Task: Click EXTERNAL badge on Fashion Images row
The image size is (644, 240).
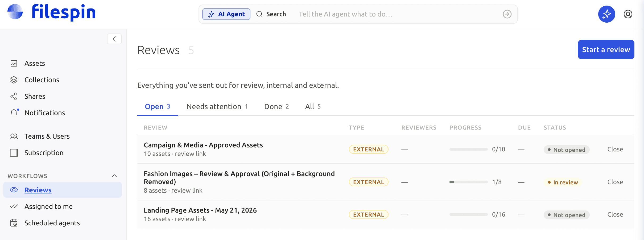Action: (x=369, y=182)
